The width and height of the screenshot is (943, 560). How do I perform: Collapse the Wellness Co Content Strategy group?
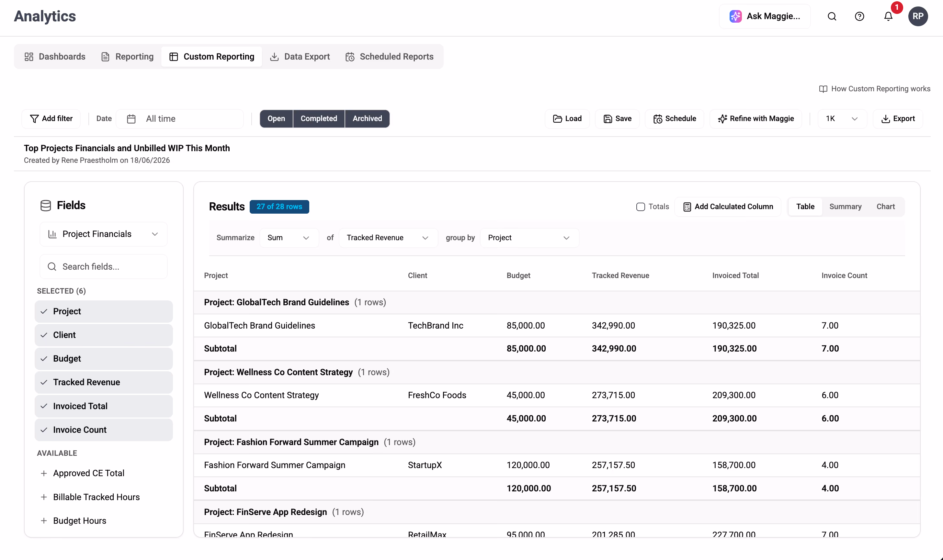click(557, 373)
